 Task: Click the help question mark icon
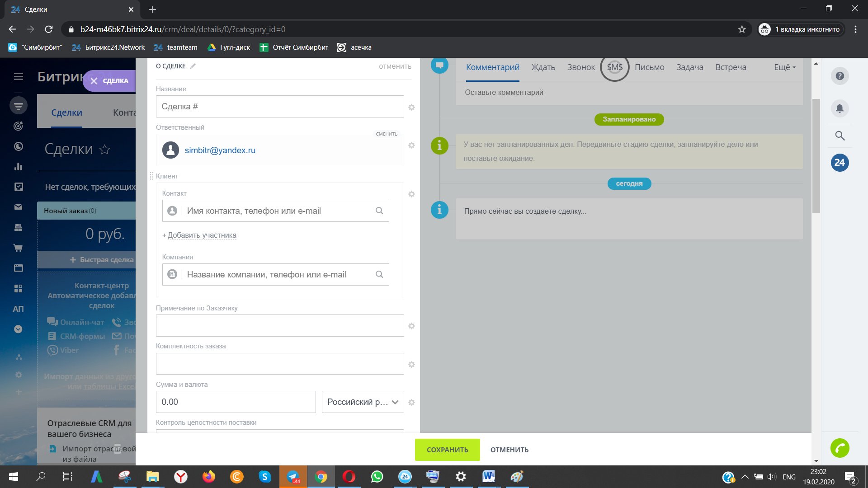(x=840, y=76)
